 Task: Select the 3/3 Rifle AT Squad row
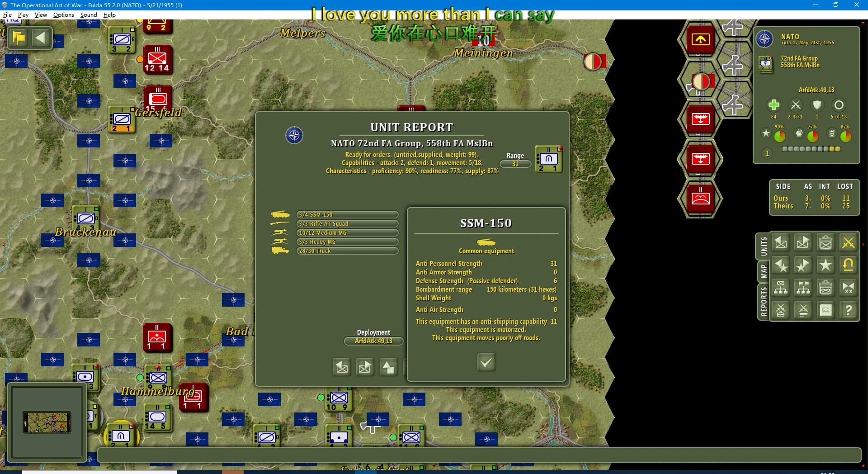point(347,224)
